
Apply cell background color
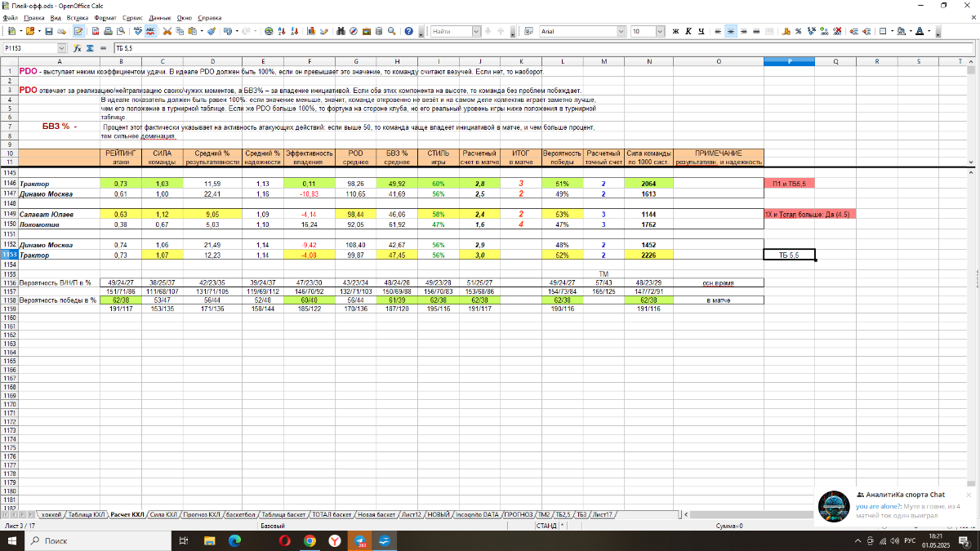(x=902, y=31)
